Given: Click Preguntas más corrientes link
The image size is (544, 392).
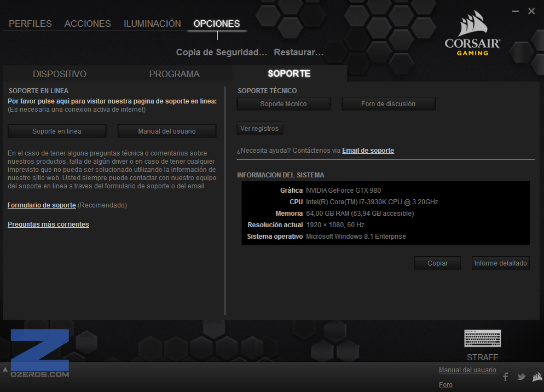Looking at the screenshot, I should pos(48,224).
